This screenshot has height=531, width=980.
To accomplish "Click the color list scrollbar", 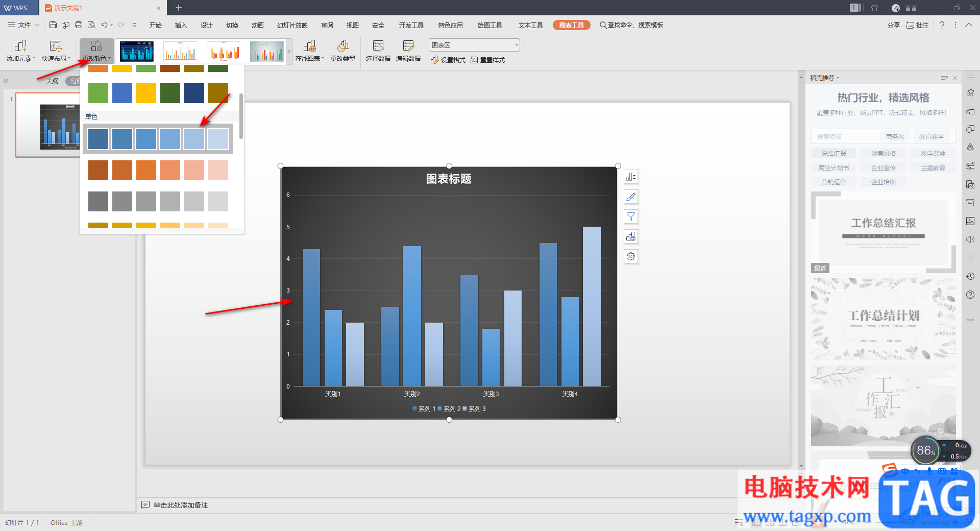I will [x=241, y=115].
